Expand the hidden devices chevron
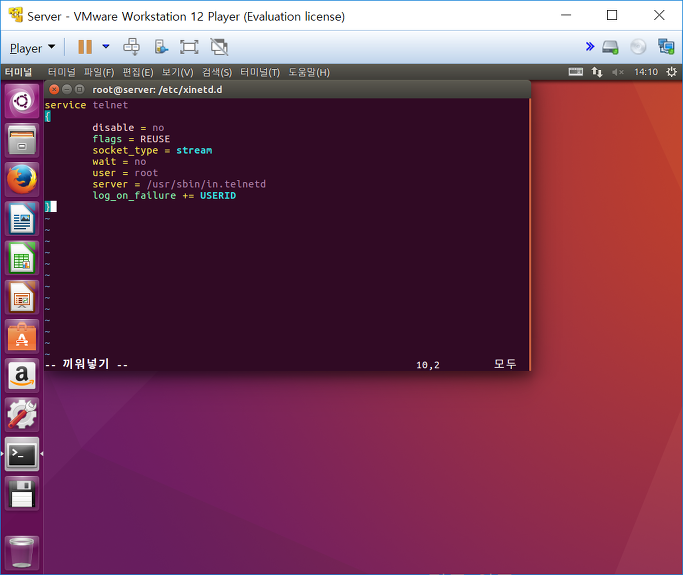Screen dimensions: 683x575 [590, 47]
